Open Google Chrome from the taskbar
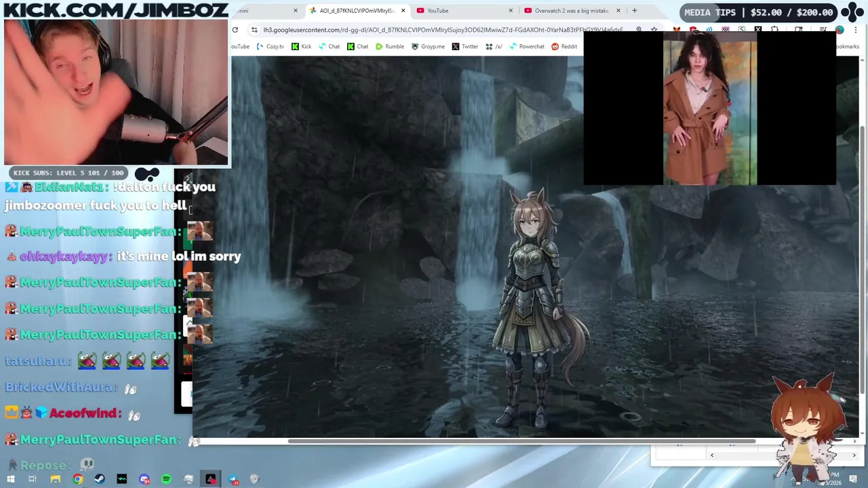868x488 pixels. (78, 479)
